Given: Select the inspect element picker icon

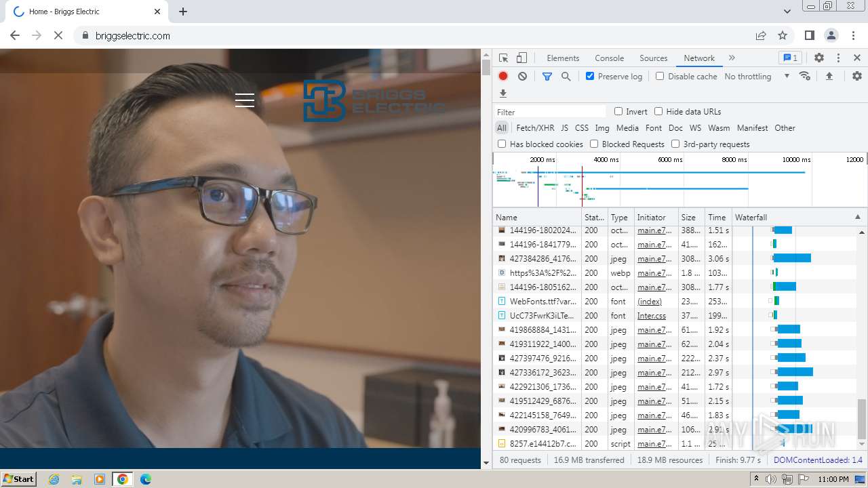Looking at the screenshot, I should point(503,58).
